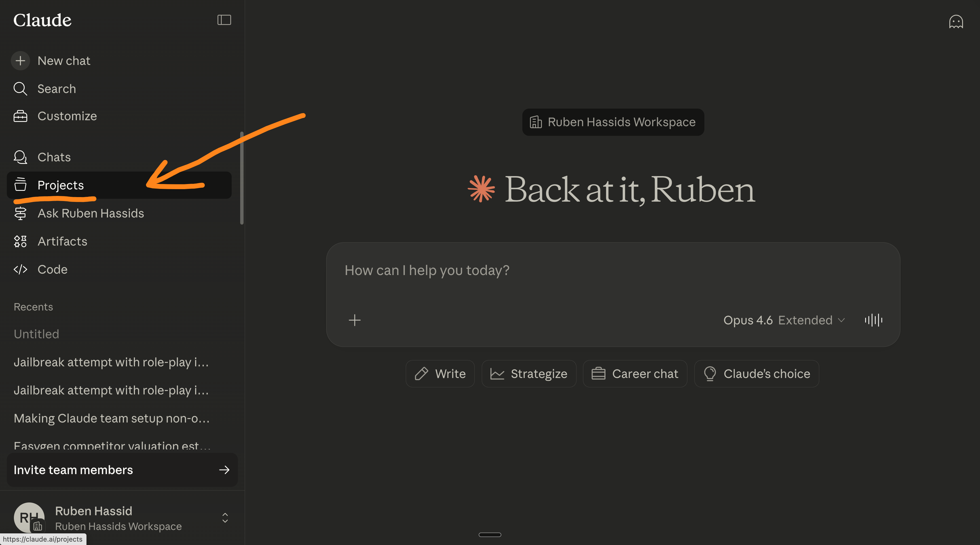Image resolution: width=980 pixels, height=545 pixels.
Task: Collapse the sidebar using the panel icon
Action: (224, 20)
